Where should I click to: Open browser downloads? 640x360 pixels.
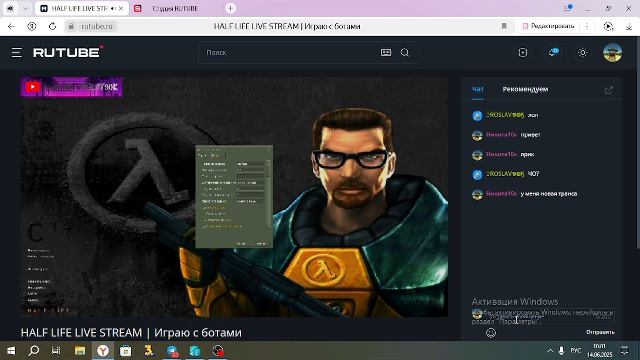pyautogui.click(x=629, y=27)
